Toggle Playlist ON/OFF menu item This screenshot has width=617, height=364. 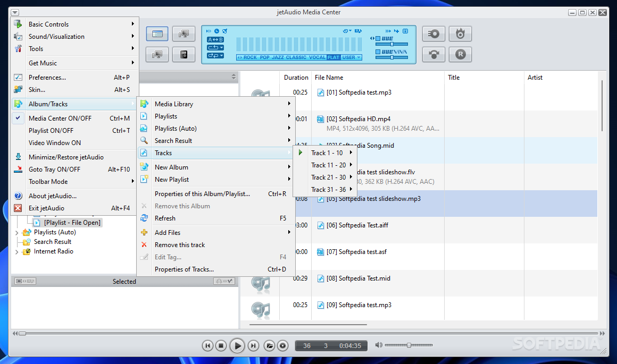(x=73, y=131)
